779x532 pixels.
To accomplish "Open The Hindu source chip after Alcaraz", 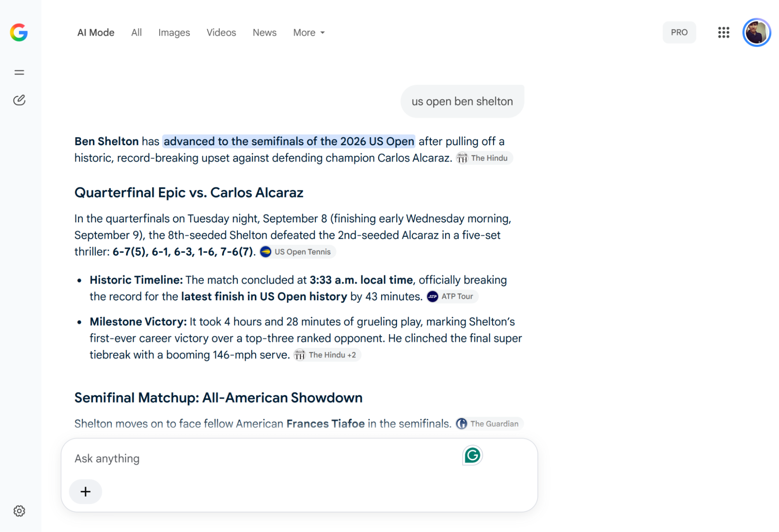I will pyautogui.click(x=484, y=158).
